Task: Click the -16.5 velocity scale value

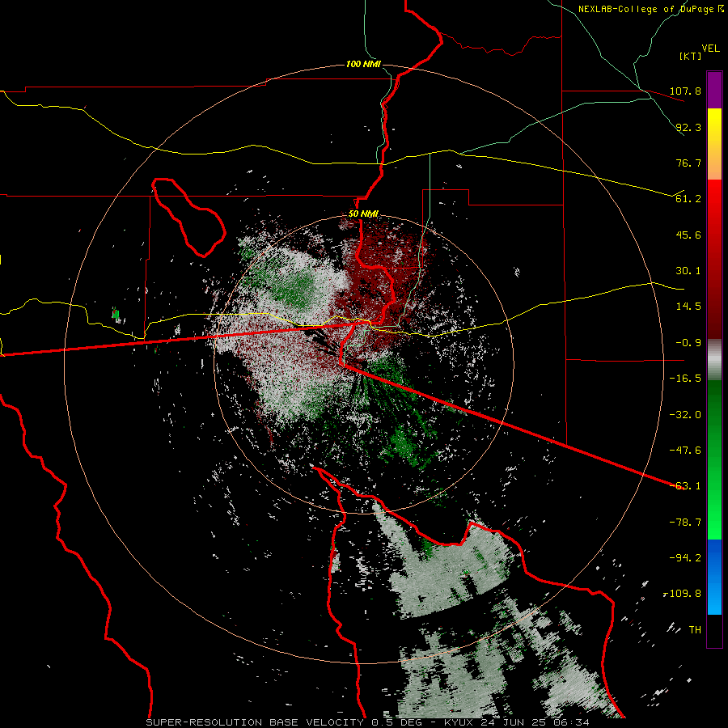Action: (x=685, y=379)
